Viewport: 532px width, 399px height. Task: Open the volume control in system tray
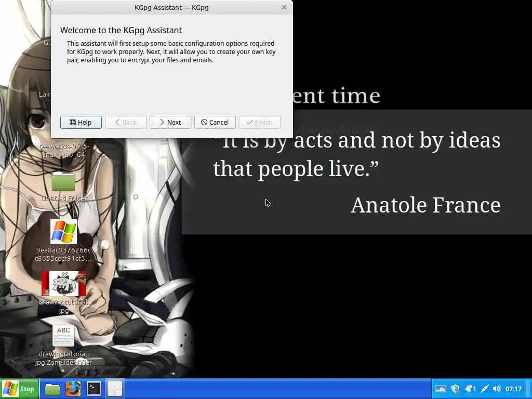[497, 389]
